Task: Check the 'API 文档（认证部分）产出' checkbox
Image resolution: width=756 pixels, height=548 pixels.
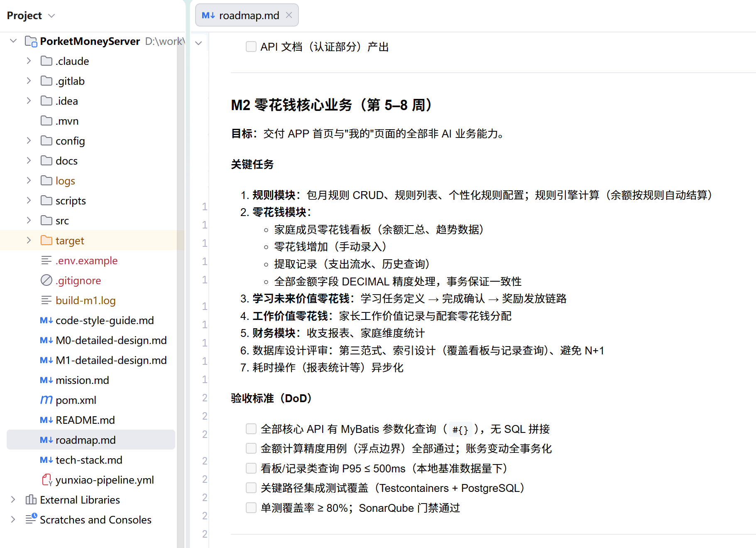Action: [251, 47]
